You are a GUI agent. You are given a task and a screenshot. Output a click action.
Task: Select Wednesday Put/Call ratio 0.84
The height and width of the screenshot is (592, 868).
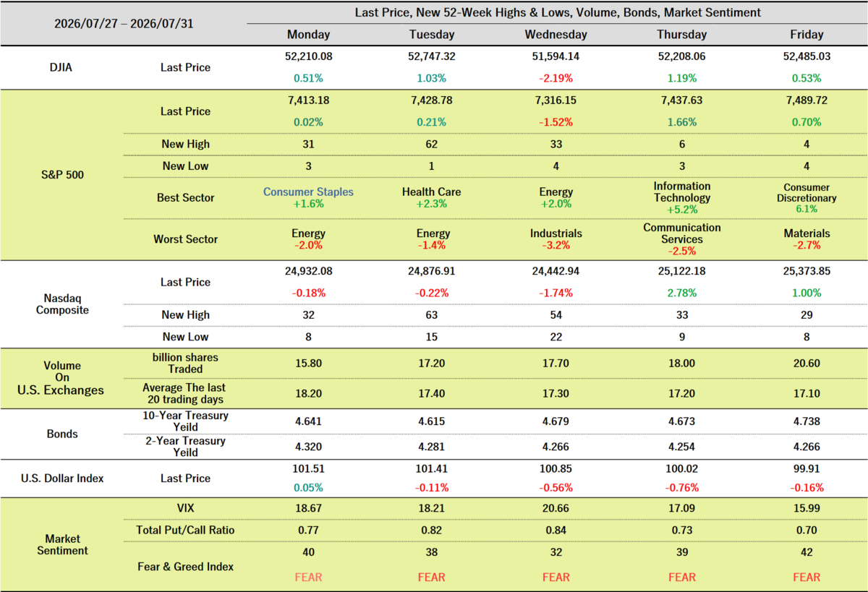tap(556, 531)
